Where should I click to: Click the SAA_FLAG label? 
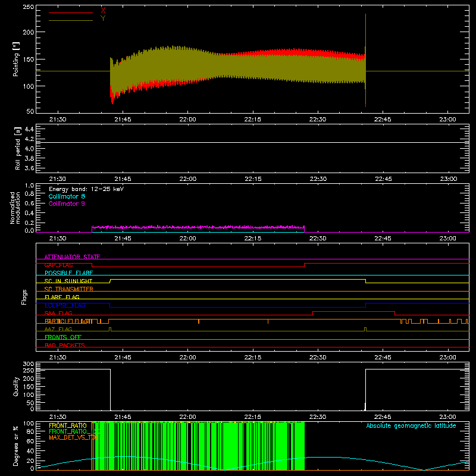click(x=58, y=313)
